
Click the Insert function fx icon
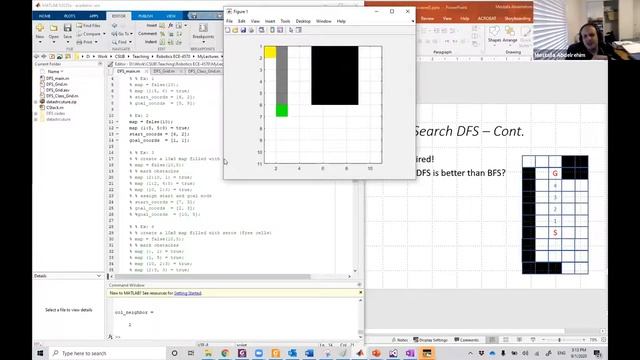170,25
